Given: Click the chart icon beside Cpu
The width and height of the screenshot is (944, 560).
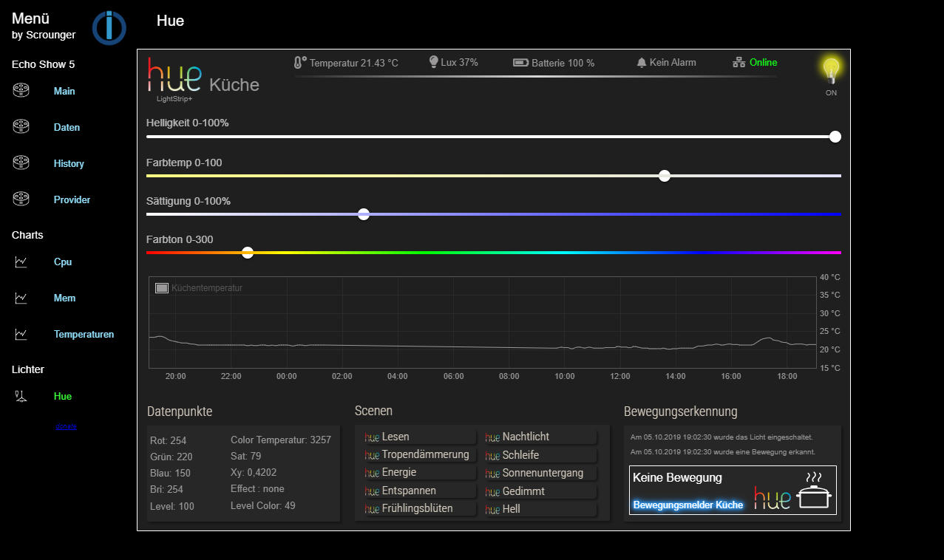Looking at the screenshot, I should coord(21,262).
